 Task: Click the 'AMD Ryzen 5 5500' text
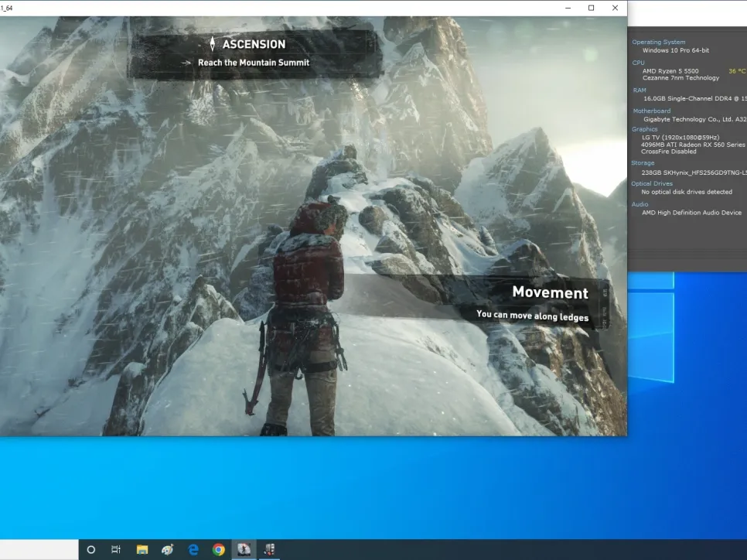[x=670, y=71]
